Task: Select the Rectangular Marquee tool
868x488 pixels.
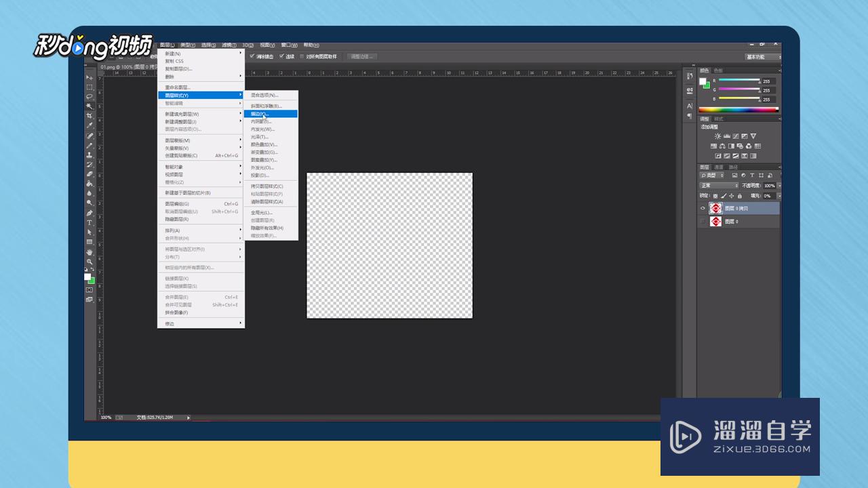Action: point(89,87)
